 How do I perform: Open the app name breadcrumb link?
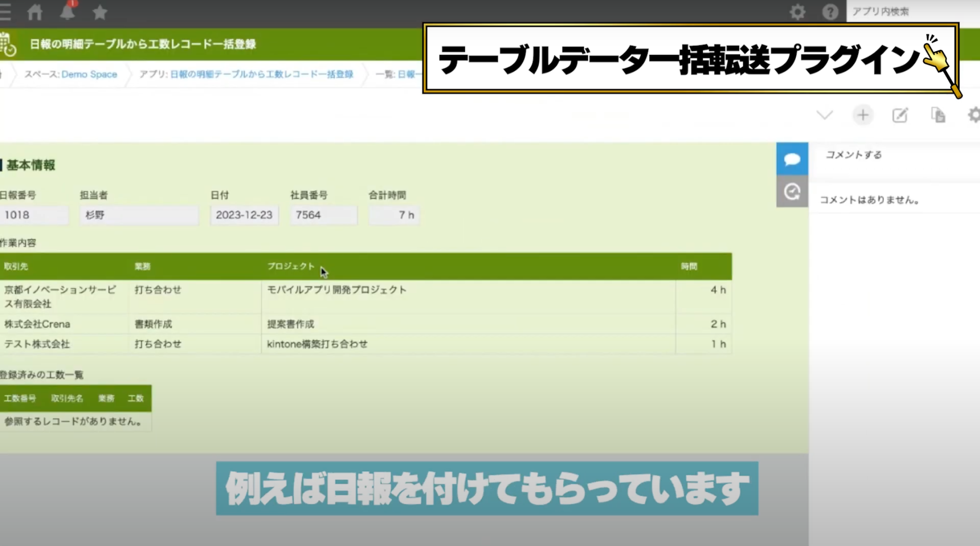coord(261,74)
